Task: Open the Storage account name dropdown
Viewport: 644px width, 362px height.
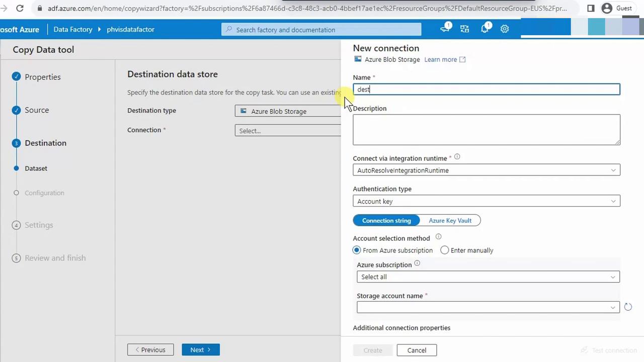Action: click(x=488, y=307)
